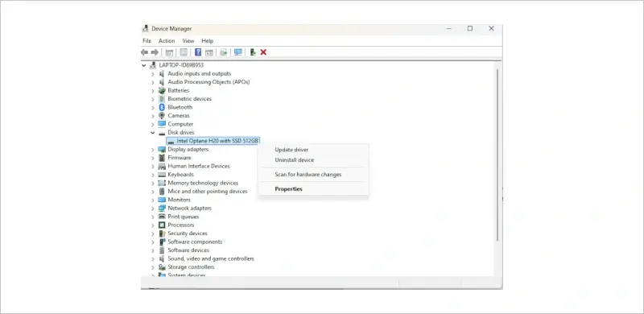Click the Batteries category icon
Viewport: 644px width, 314px height.
click(162, 90)
